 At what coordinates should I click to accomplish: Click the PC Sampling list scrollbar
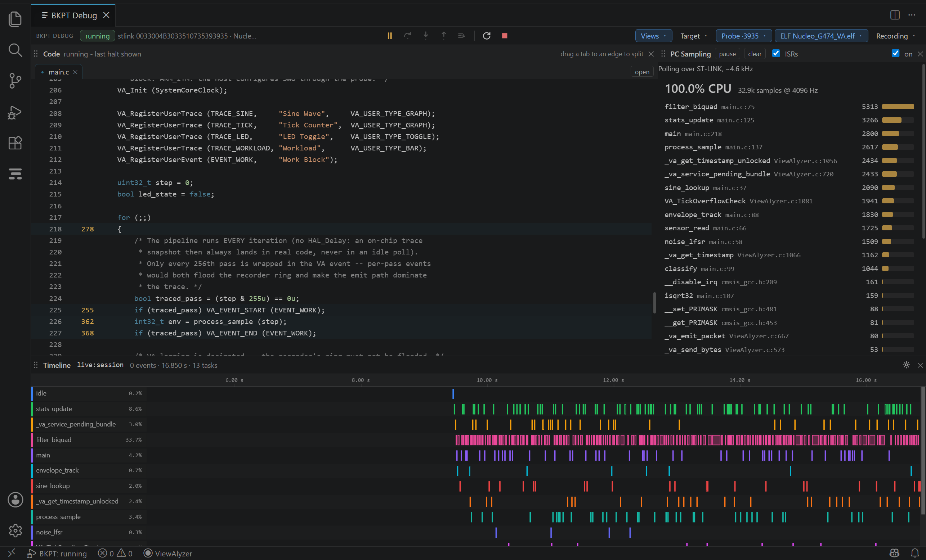tap(923, 151)
